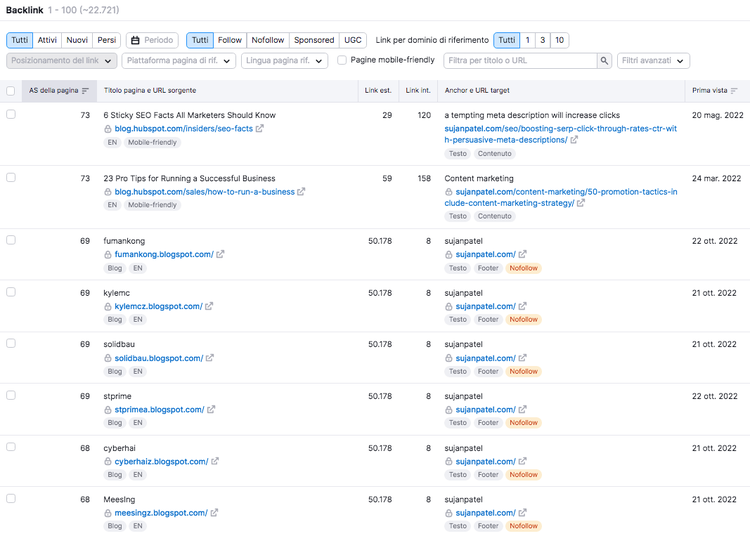Open external link icon next to kylemcz.blogspot.com
The image size is (750, 536).
pyautogui.click(x=209, y=306)
